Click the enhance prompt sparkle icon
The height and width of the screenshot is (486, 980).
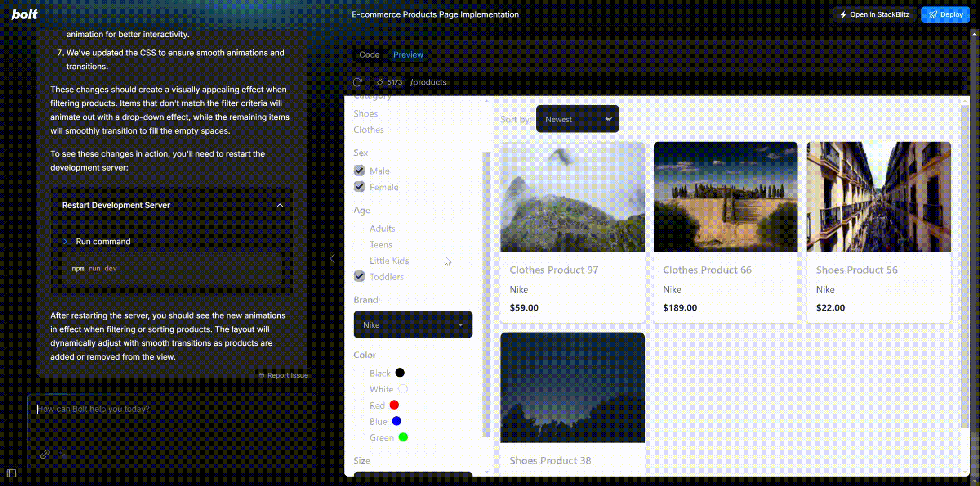(63, 454)
